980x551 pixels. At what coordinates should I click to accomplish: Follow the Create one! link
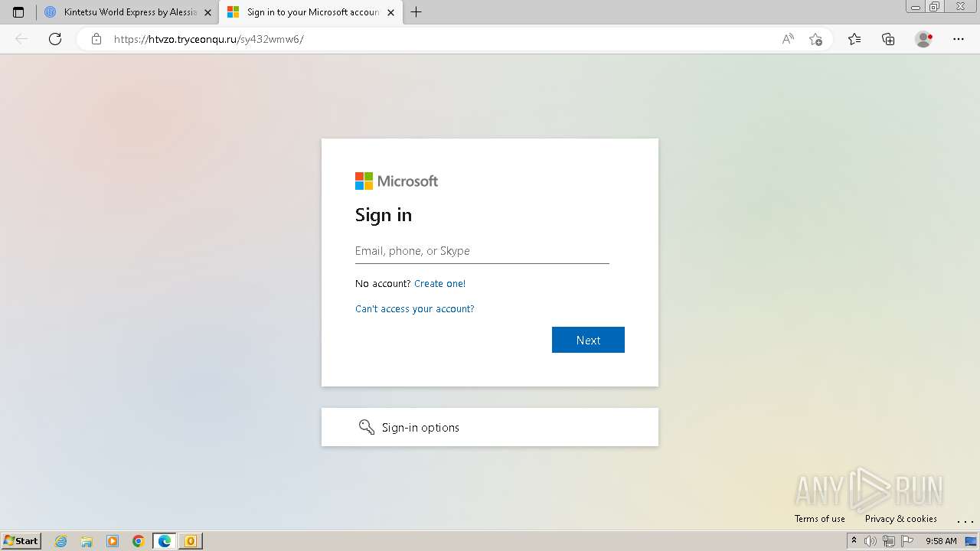[439, 284]
